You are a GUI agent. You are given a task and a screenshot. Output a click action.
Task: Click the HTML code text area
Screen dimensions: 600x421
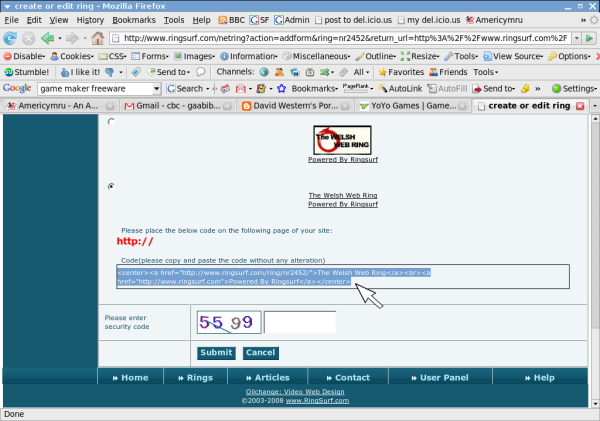point(343,277)
